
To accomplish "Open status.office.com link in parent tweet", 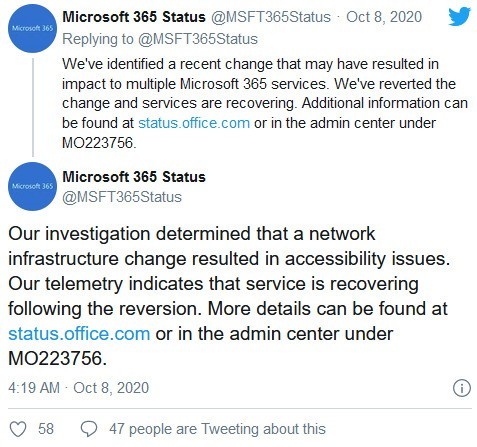I will [x=194, y=123].
